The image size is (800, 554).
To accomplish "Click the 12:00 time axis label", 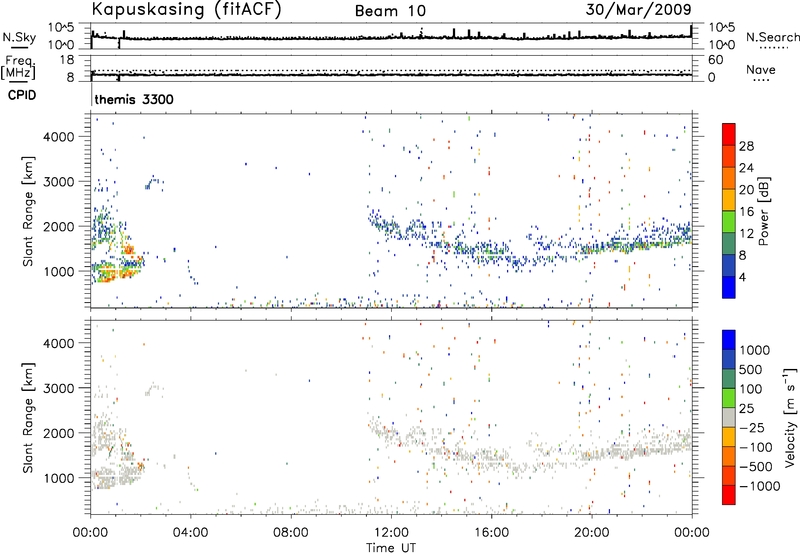I will (391, 533).
